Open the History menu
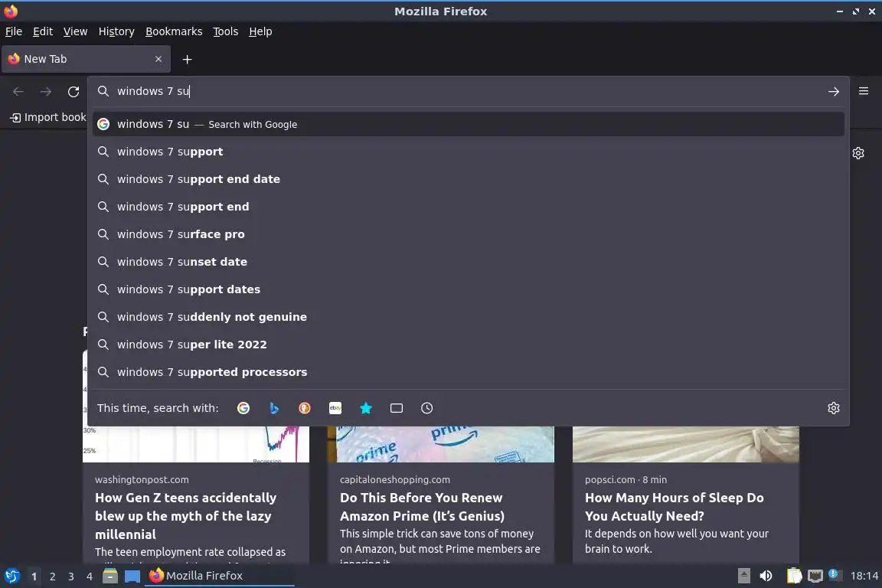Viewport: 882px width, 588px height. pyautogui.click(x=116, y=31)
